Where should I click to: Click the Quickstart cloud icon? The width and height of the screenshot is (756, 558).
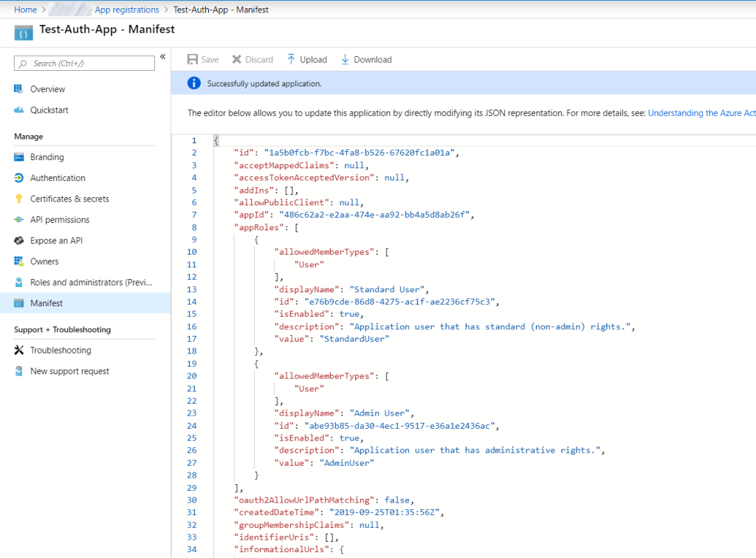(18, 110)
